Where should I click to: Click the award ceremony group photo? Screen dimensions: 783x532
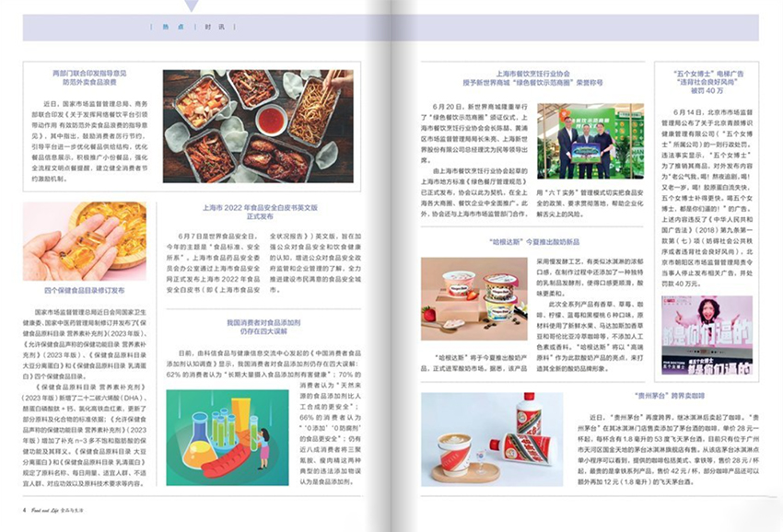click(590, 141)
